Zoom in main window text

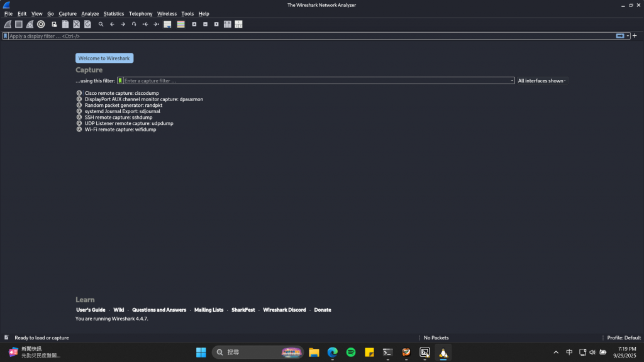194,25
